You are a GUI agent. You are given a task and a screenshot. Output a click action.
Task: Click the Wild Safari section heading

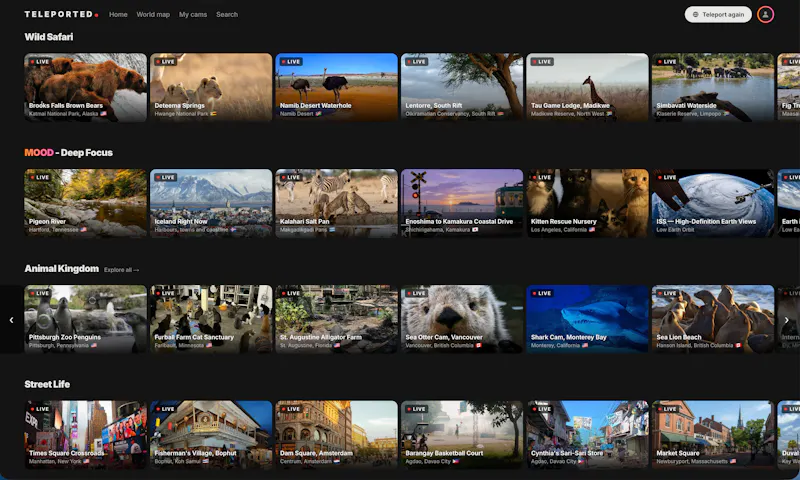click(48, 37)
